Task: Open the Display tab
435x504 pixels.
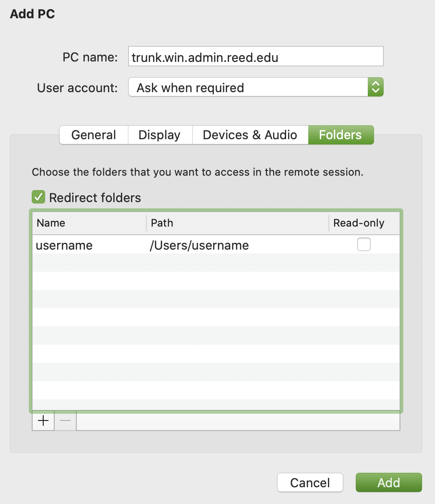Action: [x=159, y=135]
